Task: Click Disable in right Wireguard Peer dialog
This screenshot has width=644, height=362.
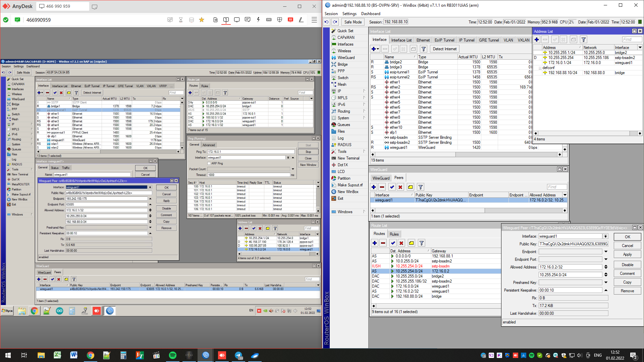Action: point(627,265)
